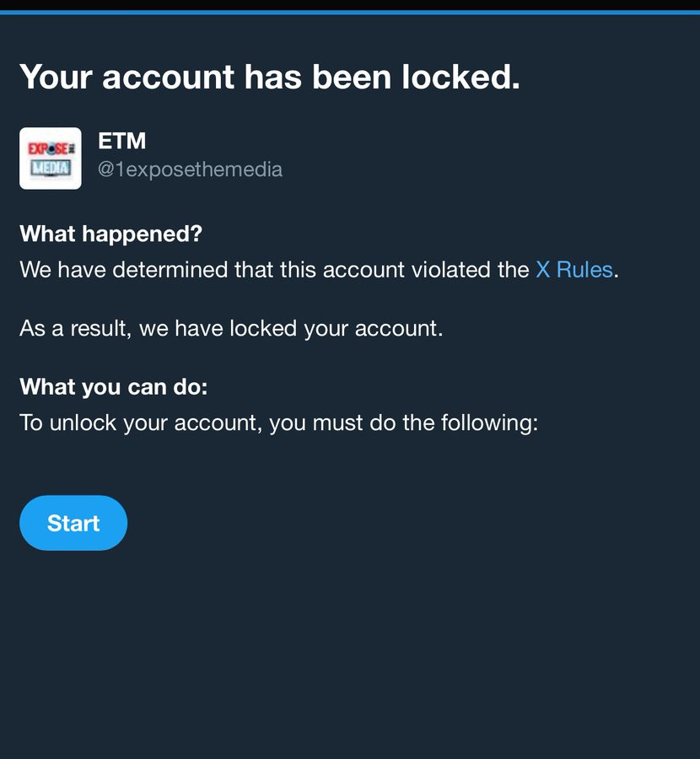
Task: Click the "What you can do:" subheading
Action: click(x=113, y=387)
